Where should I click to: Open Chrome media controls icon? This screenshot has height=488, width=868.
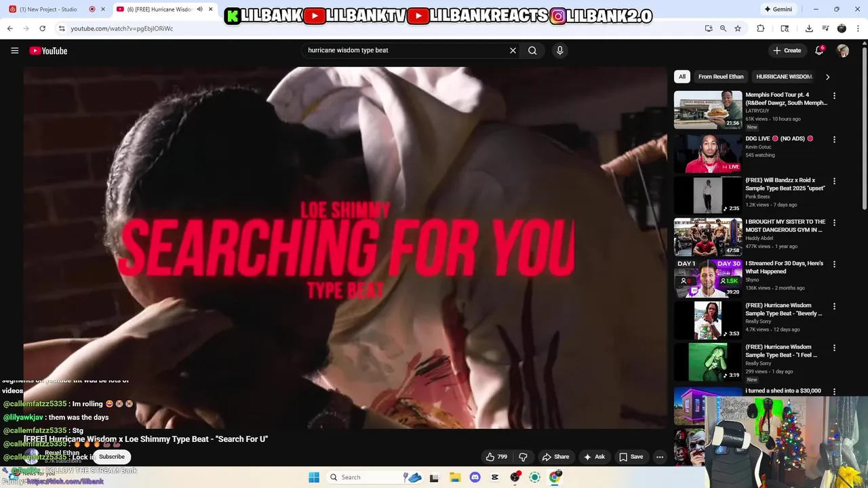(825, 28)
